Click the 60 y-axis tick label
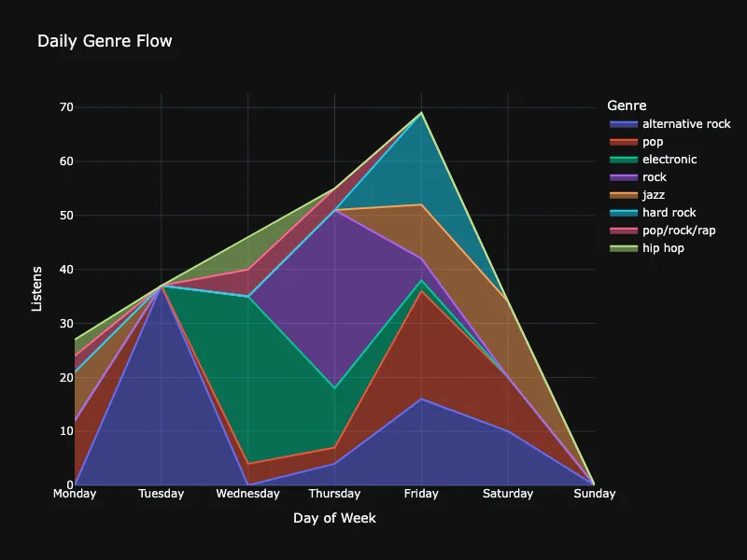This screenshot has height=560, width=747. pos(67,161)
